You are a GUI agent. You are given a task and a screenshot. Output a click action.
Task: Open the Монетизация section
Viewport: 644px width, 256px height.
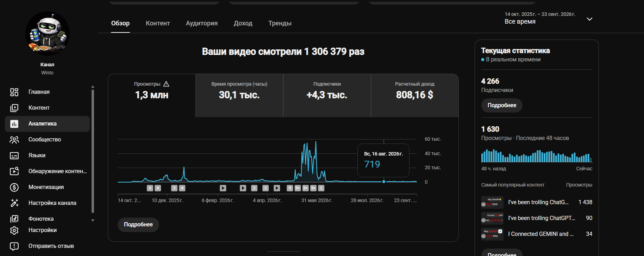(x=47, y=187)
